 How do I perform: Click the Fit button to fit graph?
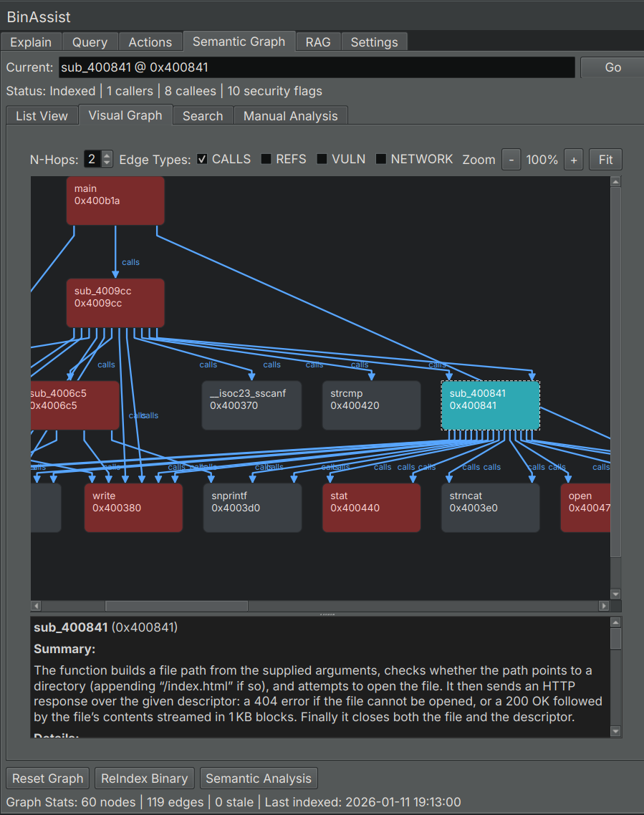pos(605,159)
